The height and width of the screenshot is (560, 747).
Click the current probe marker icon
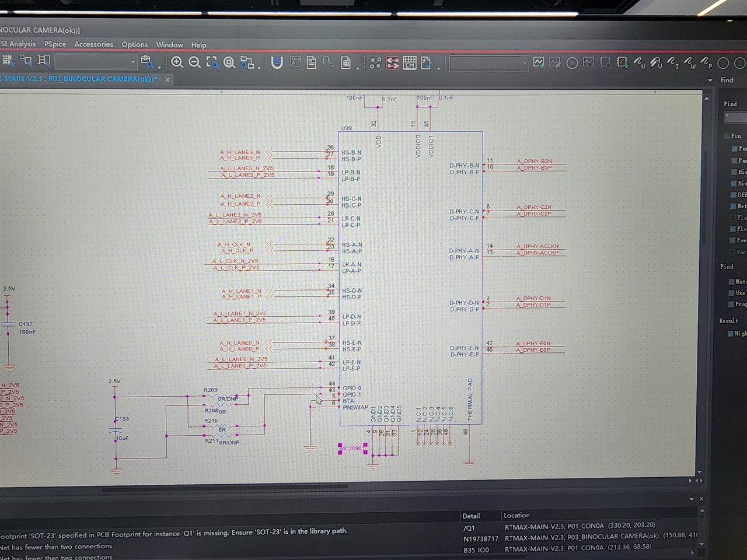pyautogui.click(x=673, y=62)
